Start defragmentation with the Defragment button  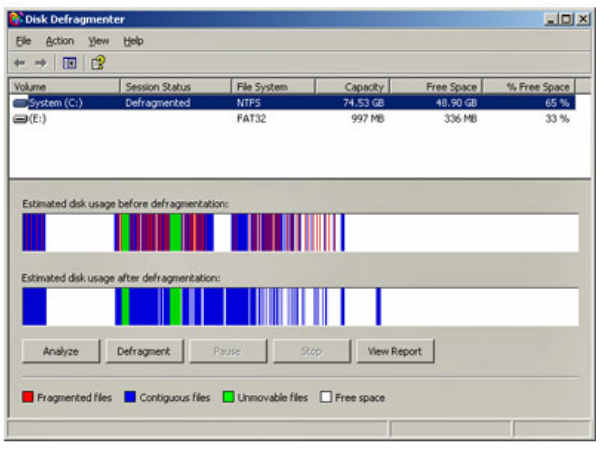click(x=144, y=351)
